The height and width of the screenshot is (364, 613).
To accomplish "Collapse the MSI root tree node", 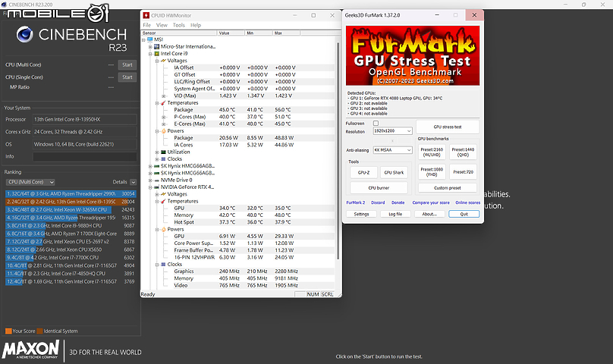I will pos(143,40).
